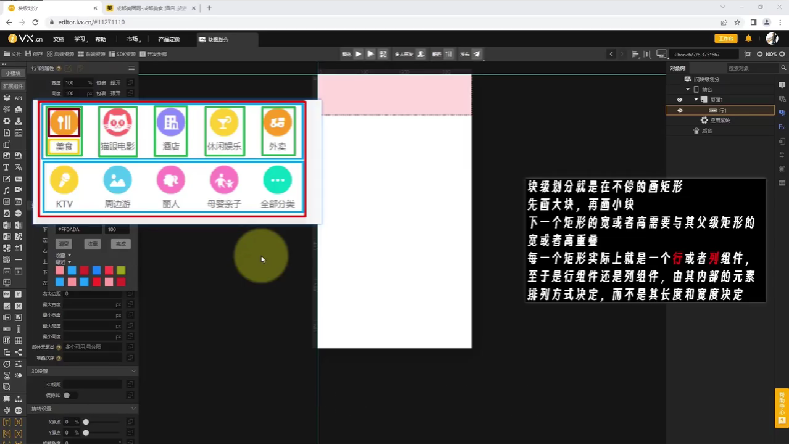This screenshot has height=444, width=789.
Task: Click the browser reload button
Action: (x=35, y=22)
